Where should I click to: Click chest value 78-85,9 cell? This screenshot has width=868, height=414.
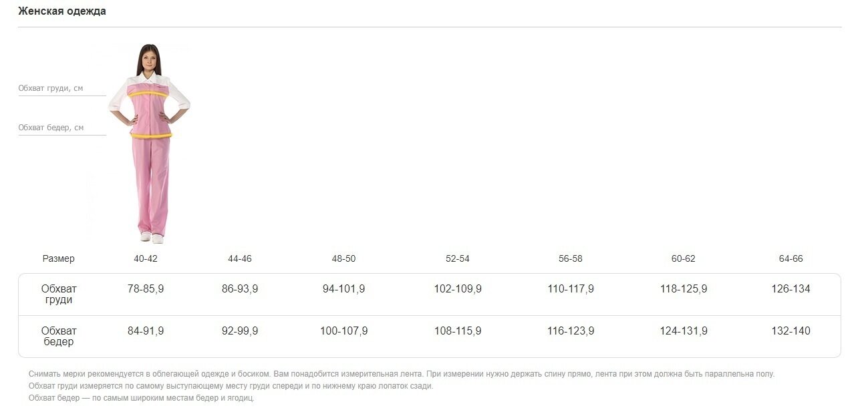click(146, 289)
